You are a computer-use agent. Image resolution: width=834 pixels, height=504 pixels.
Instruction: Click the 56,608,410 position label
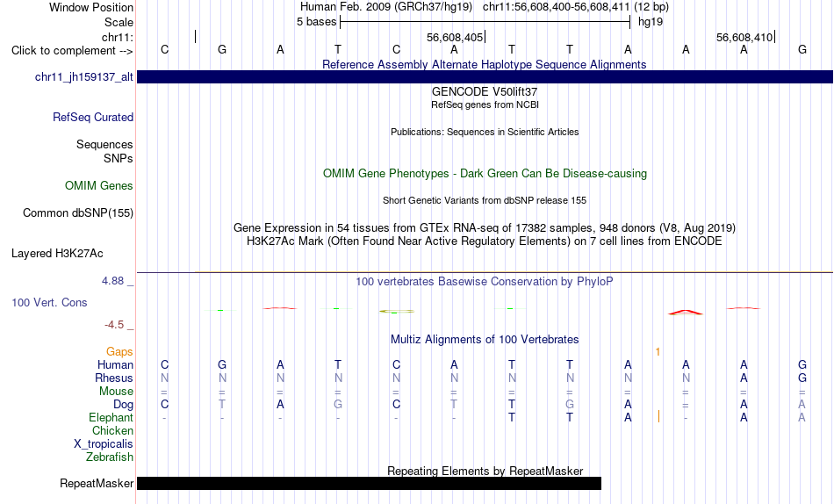[x=744, y=38]
